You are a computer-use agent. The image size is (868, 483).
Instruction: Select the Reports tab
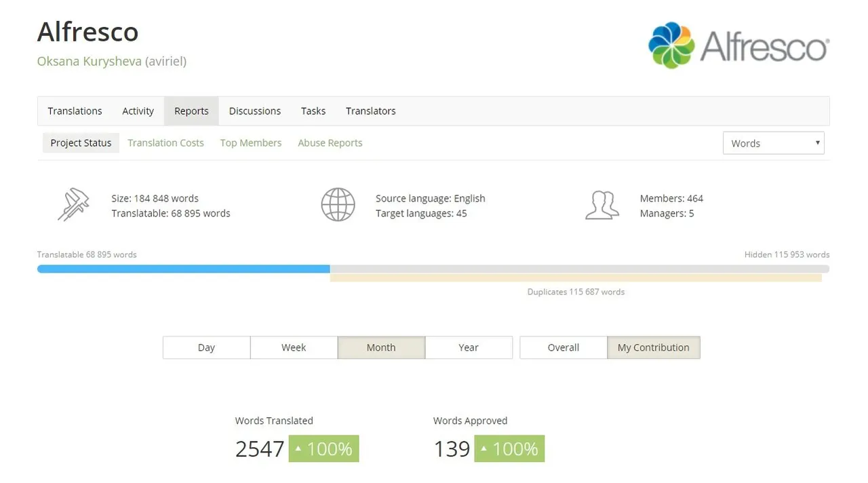[191, 111]
